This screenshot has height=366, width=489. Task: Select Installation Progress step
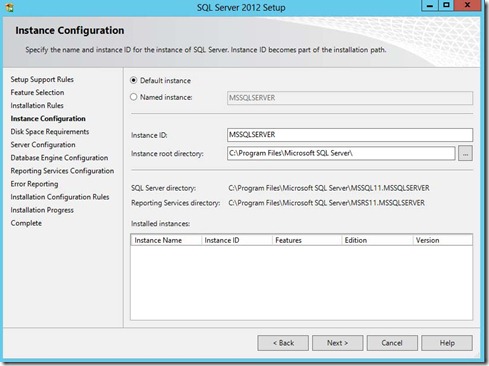point(42,210)
